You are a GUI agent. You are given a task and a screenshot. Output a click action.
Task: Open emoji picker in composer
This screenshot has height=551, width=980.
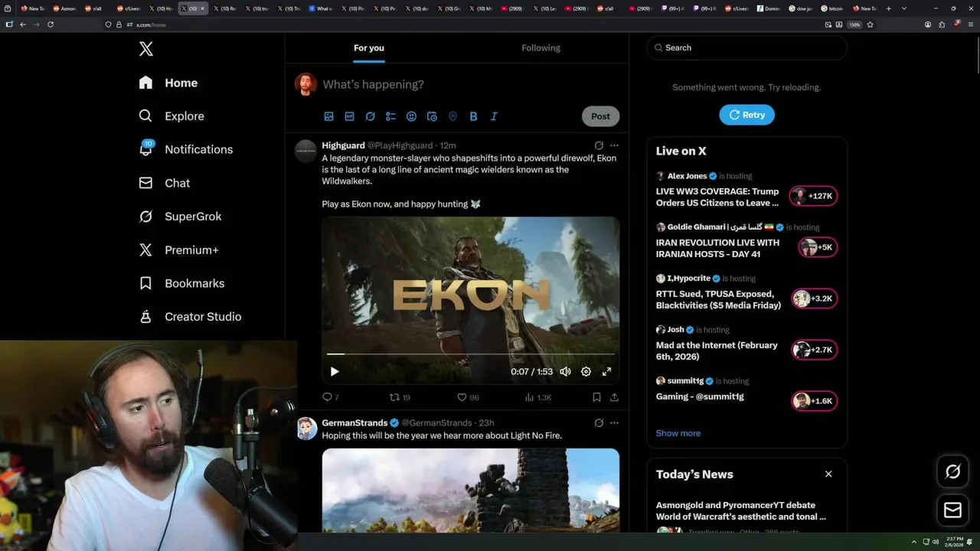[x=412, y=116]
